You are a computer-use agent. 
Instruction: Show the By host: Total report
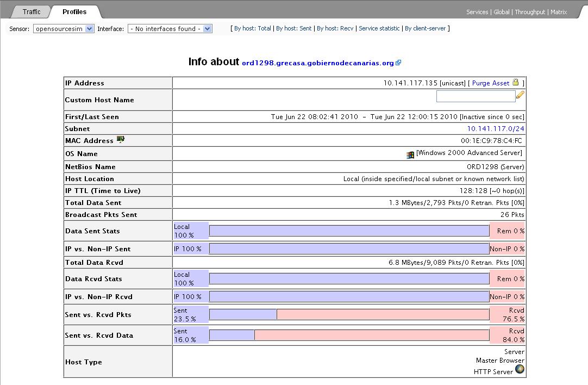point(253,28)
